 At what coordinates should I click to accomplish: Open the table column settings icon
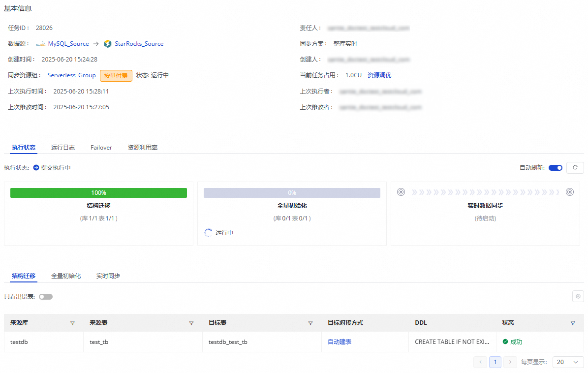[578, 296]
